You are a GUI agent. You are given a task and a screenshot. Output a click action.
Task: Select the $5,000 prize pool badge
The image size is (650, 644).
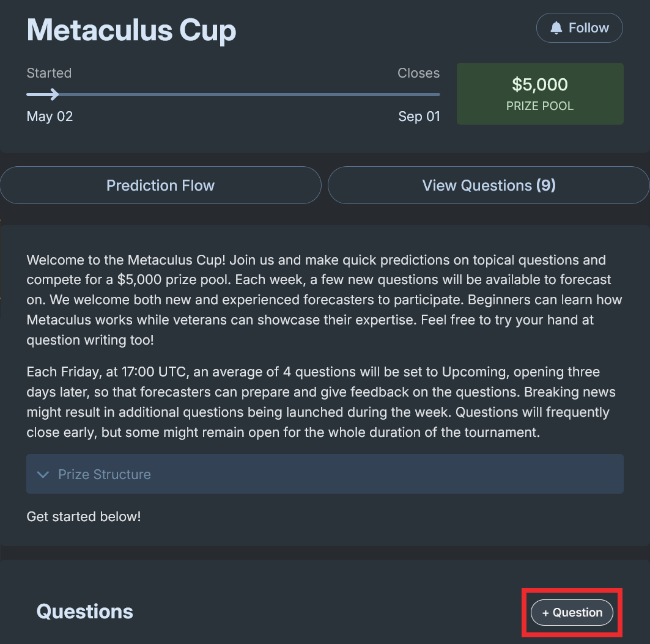tap(539, 93)
